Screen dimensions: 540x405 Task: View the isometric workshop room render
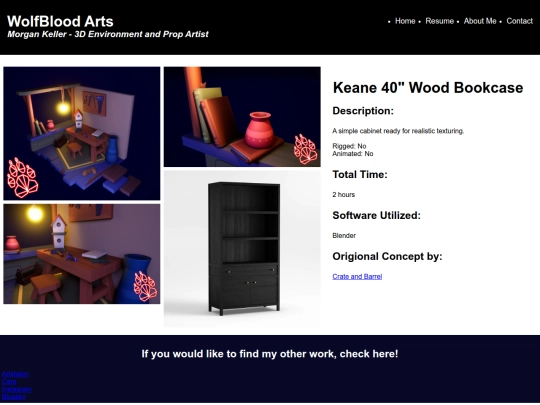pos(82,133)
